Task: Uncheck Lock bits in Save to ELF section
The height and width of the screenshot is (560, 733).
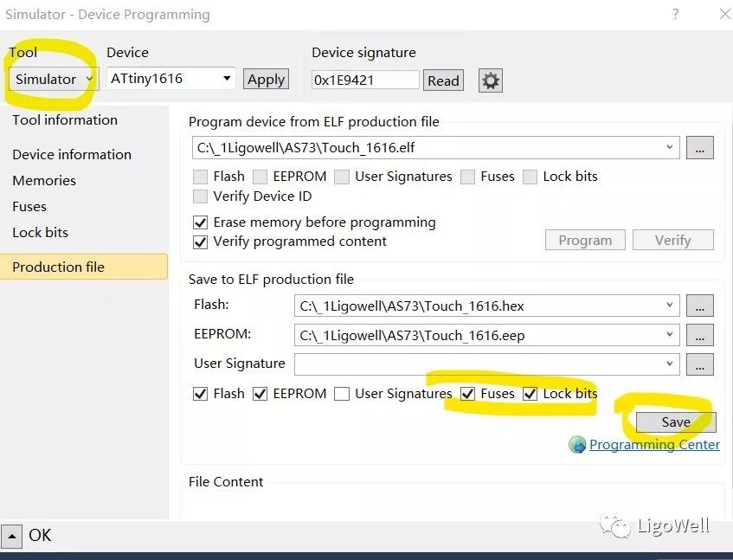Action: click(530, 394)
